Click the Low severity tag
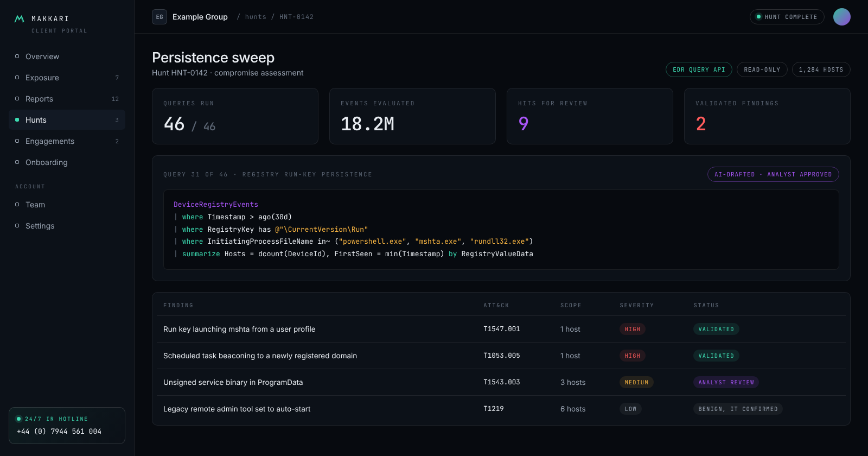868x456 pixels. coord(630,409)
